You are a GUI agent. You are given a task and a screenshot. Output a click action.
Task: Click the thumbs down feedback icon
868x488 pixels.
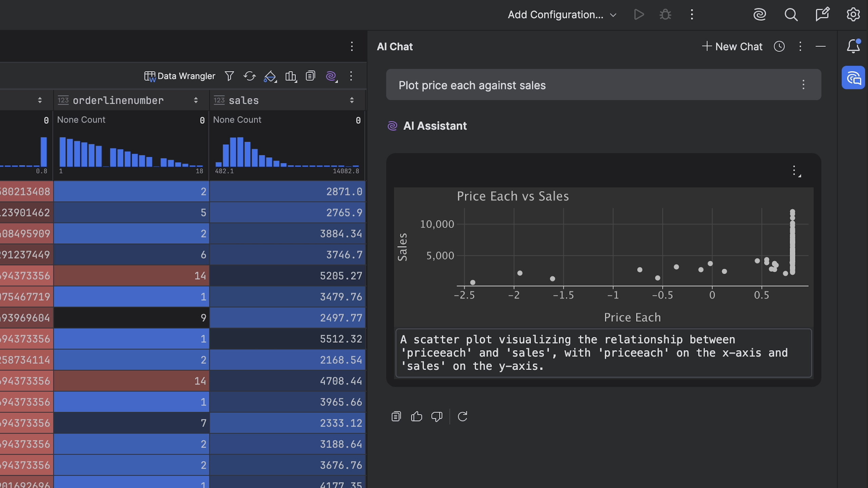click(437, 416)
